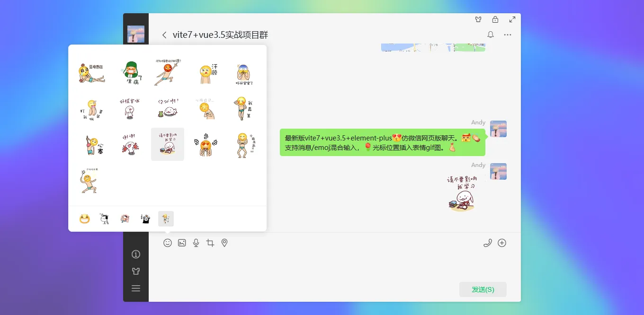The width and height of the screenshot is (644, 315).
Task: Switch to the black cat sticker tab
Action: 145,219
